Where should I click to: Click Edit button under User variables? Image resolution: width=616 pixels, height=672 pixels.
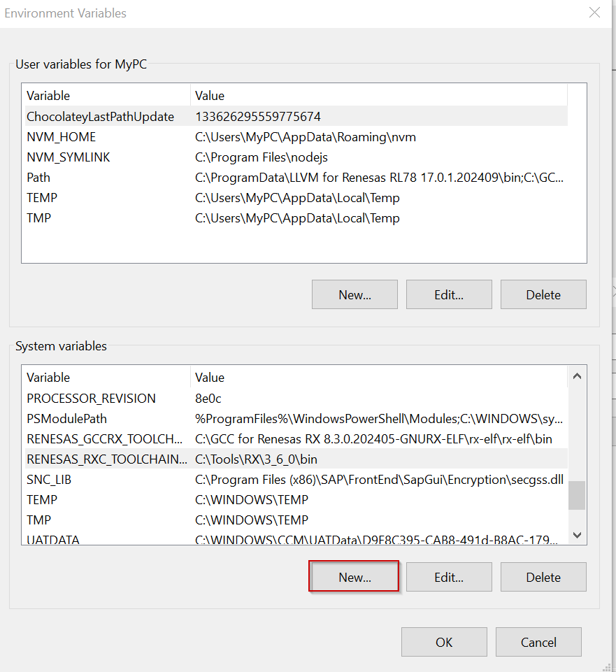pyautogui.click(x=449, y=294)
